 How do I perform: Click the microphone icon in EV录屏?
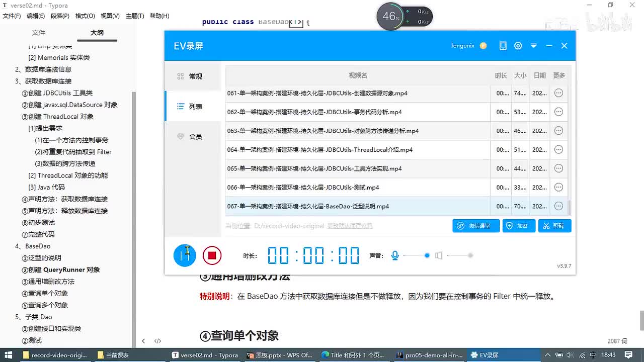[395, 255]
